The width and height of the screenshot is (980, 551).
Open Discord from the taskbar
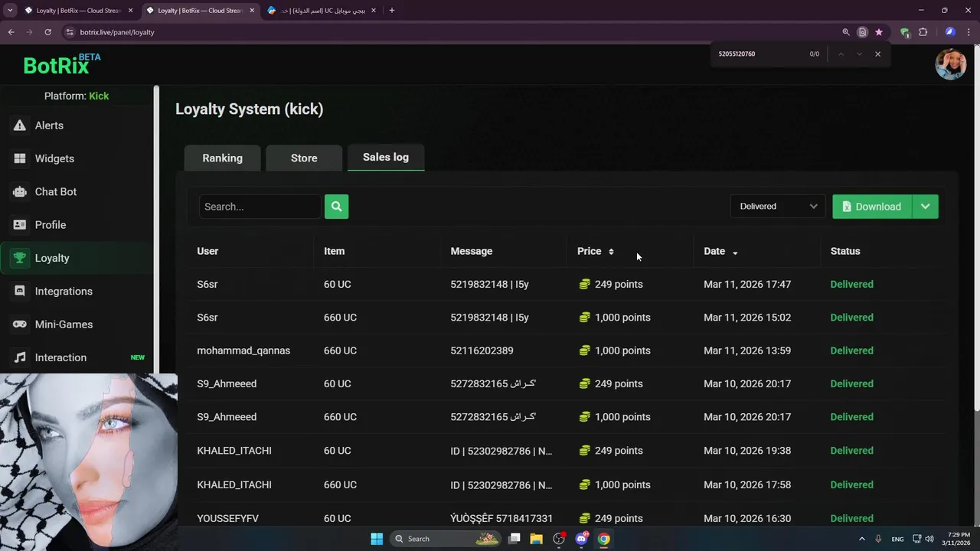(581, 539)
